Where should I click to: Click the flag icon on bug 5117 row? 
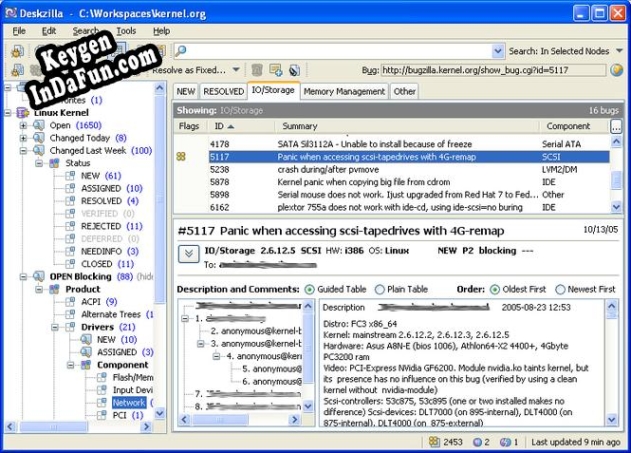tap(181, 156)
